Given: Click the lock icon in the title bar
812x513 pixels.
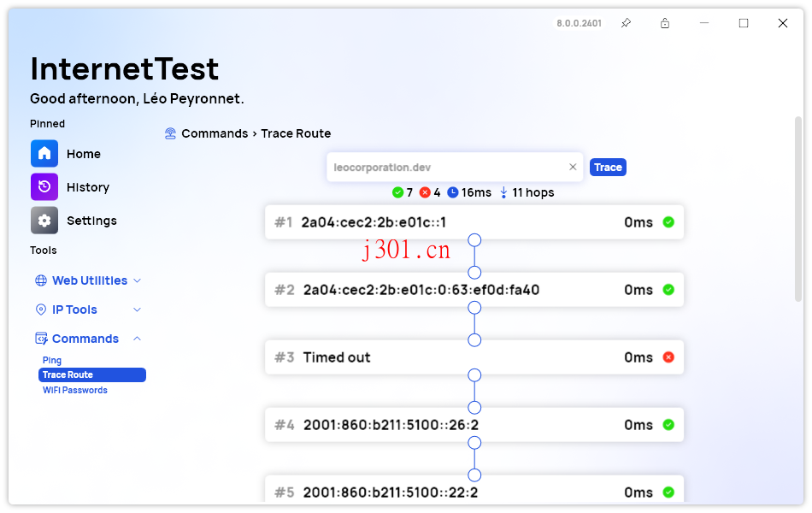Looking at the screenshot, I should tap(665, 23).
